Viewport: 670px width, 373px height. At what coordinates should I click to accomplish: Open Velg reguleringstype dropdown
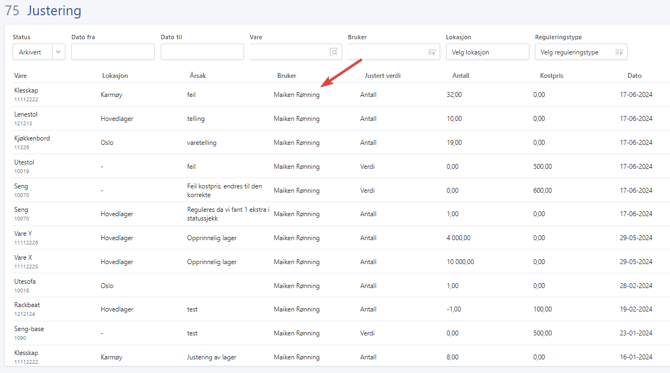(581, 52)
